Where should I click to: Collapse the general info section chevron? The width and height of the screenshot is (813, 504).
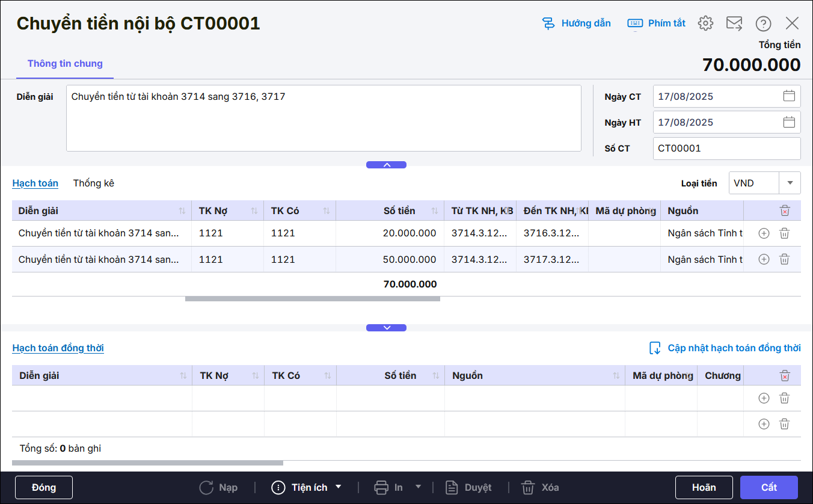[386, 165]
